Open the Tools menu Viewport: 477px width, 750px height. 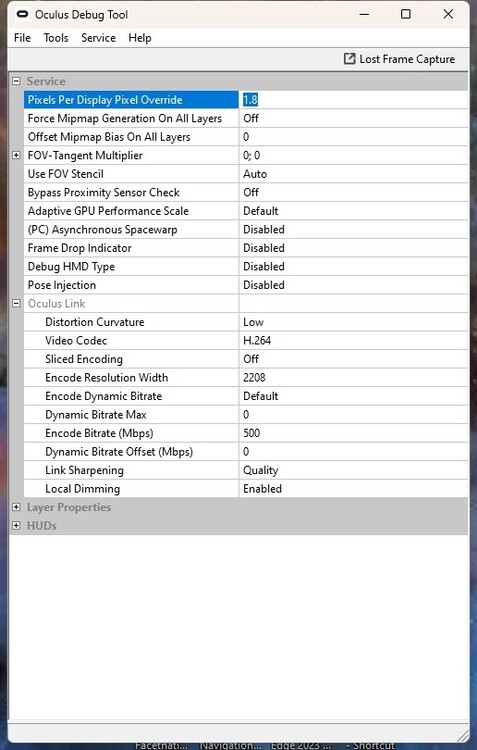[56, 38]
